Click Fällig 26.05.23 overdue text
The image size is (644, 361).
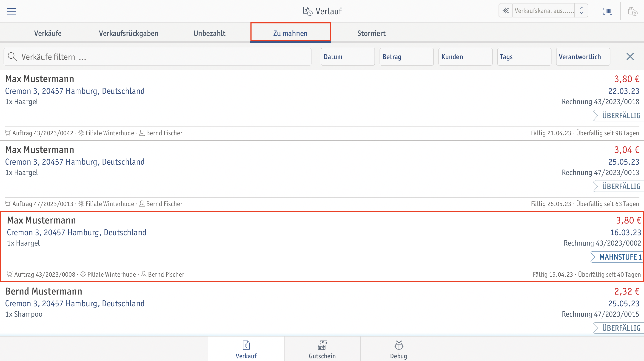point(585,204)
